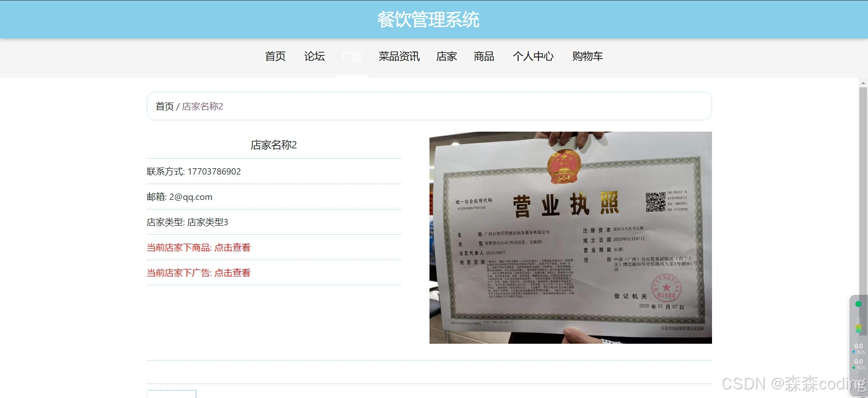Screen dimensions: 868x398
Task: Click the 首页 breadcrumb link
Action: [165, 106]
